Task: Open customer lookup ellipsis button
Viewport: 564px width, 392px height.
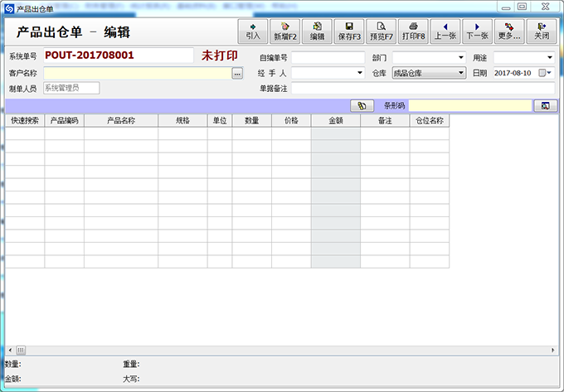Action: pos(237,73)
